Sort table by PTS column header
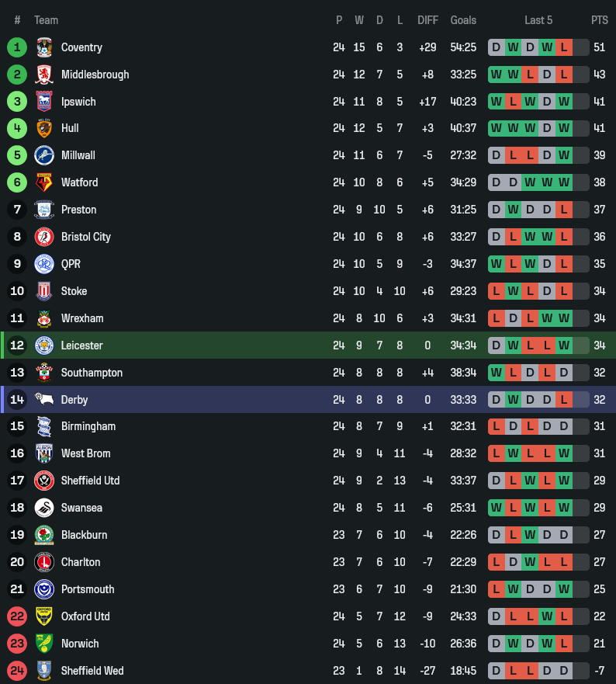616x684 pixels. click(599, 20)
